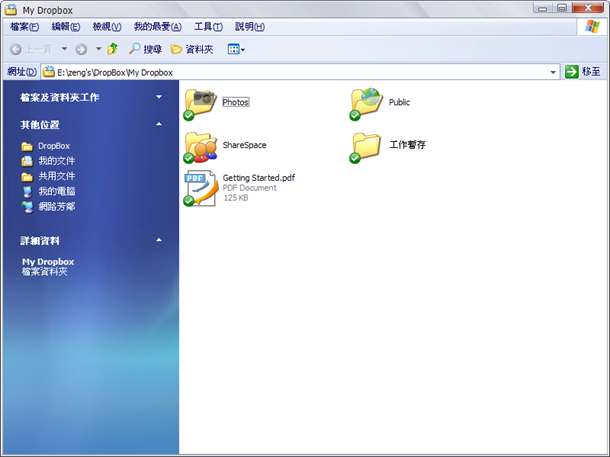This screenshot has width=610, height=457.
Task: Click the 詳細資料 panel header text
Action: 40,241
